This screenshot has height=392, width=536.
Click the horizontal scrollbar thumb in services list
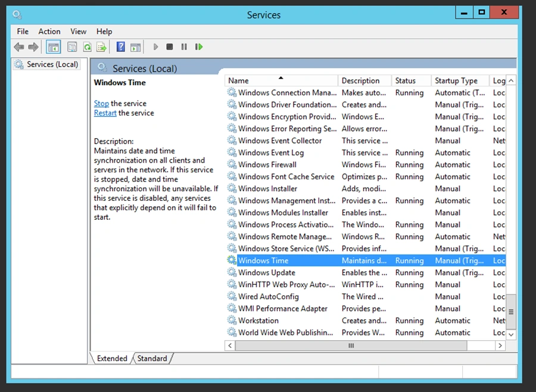tap(351, 346)
